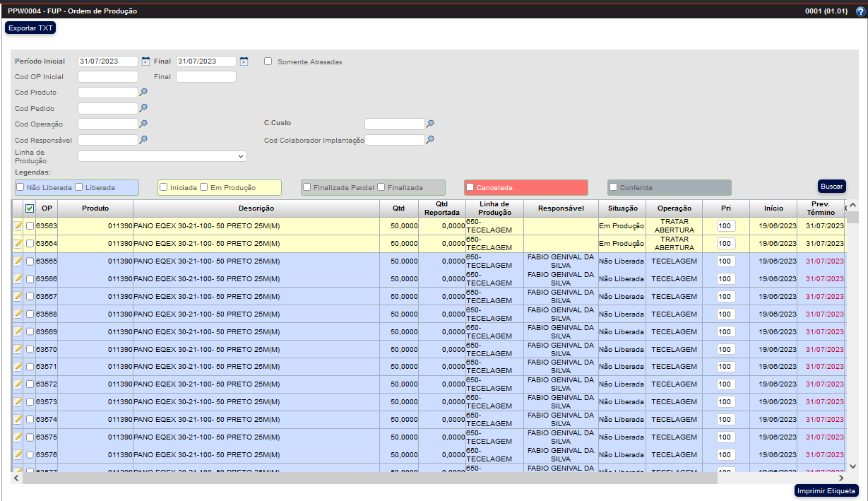Viewport: 868px width, 501px height.
Task: Sort by the Situação column header
Action: 622,208
